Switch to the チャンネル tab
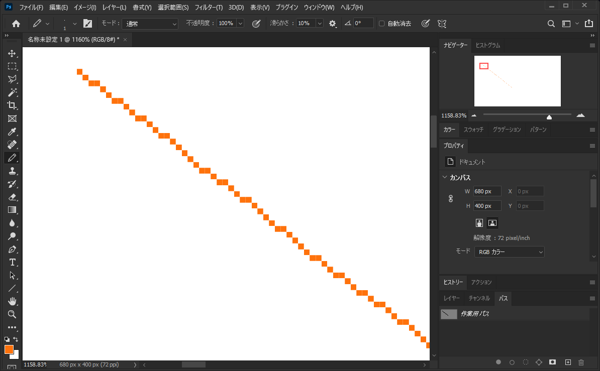Screen dimensions: 600x371 click(479, 298)
